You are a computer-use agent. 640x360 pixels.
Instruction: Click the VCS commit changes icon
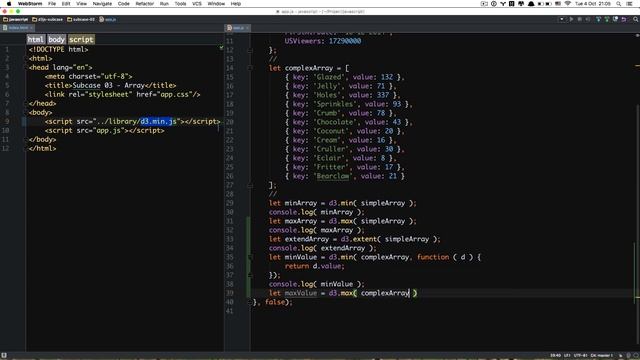pyautogui.click(x=607, y=19)
